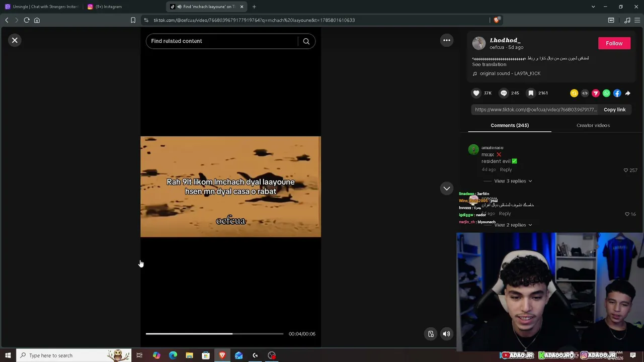Image resolution: width=644 pixels, height=362 pixels.
Task: Click See translation under the caption
Action: point(489,64)
